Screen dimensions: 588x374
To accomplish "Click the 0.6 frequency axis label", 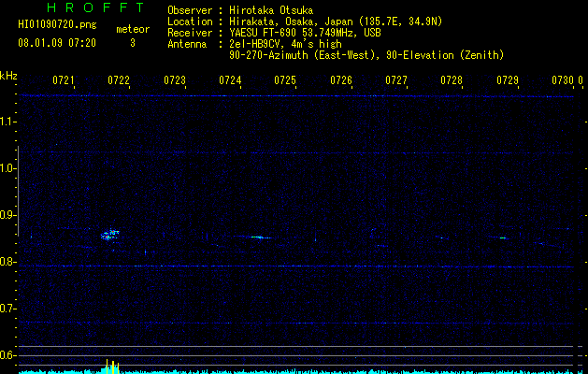I will coord(7,355).
